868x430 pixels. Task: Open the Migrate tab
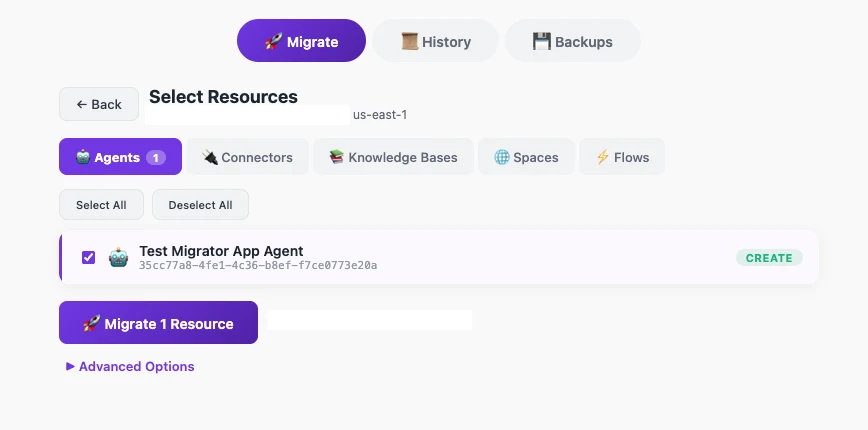[x=301, y=41]
